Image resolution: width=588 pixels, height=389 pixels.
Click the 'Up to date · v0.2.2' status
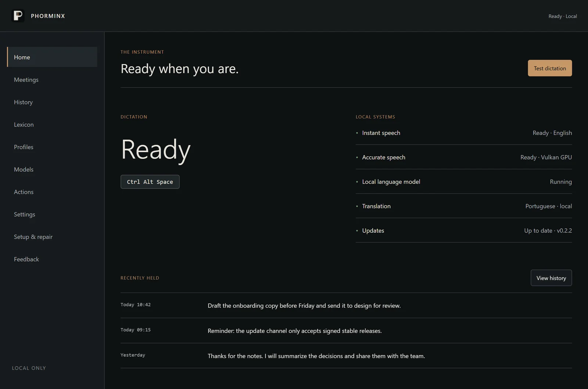[548, 231]
